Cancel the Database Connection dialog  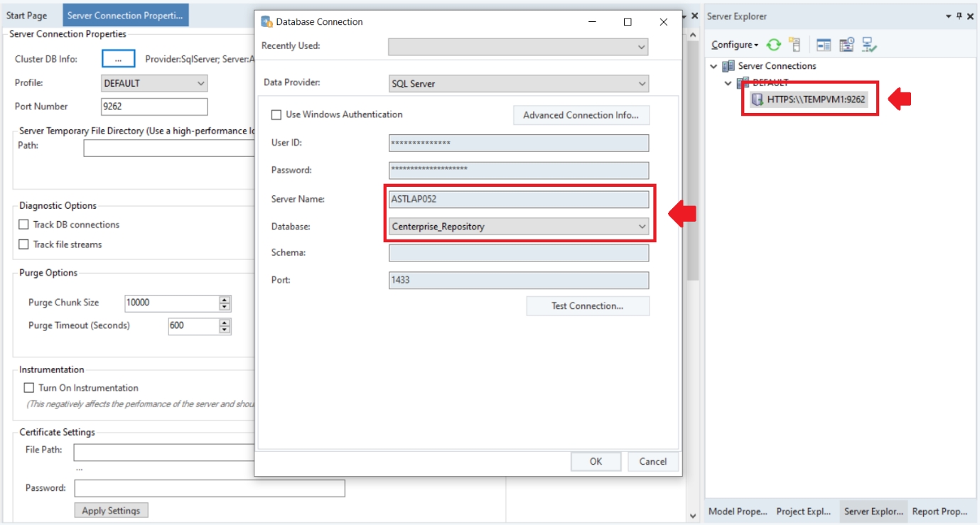click(x=653, y=462)
